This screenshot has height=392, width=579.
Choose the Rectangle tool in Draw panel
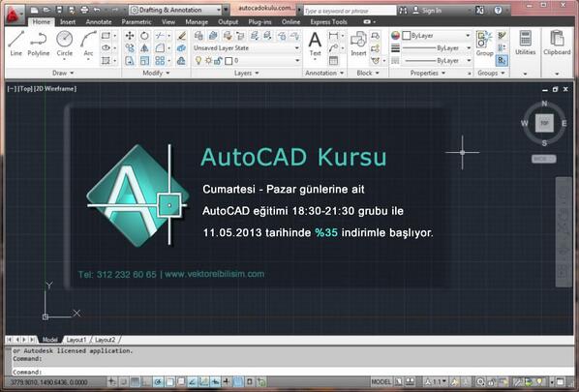click(x=106, y=36)
